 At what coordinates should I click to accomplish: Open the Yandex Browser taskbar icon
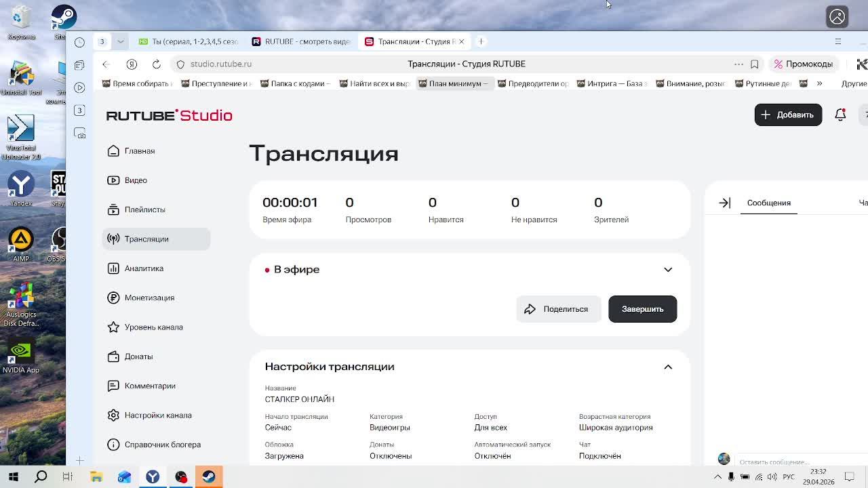pyautogui.click(x=153, y=476)
